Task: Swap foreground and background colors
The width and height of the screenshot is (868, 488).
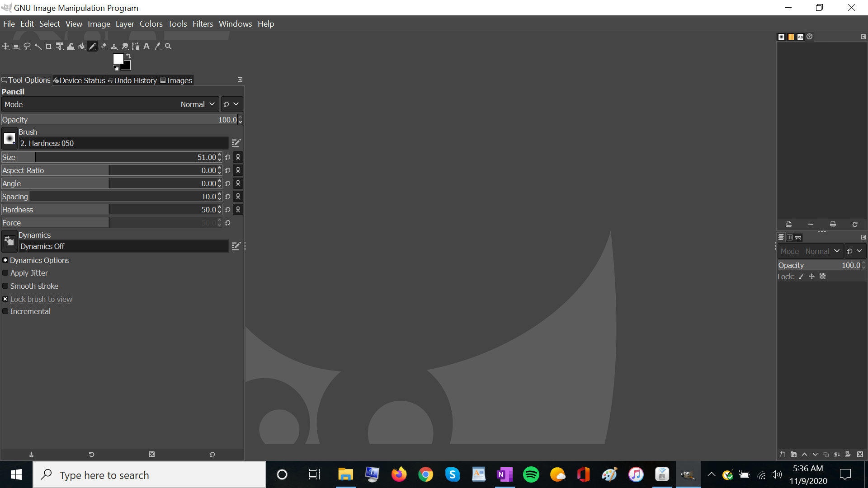Action: pyautogui.click(x=128, y=56)
